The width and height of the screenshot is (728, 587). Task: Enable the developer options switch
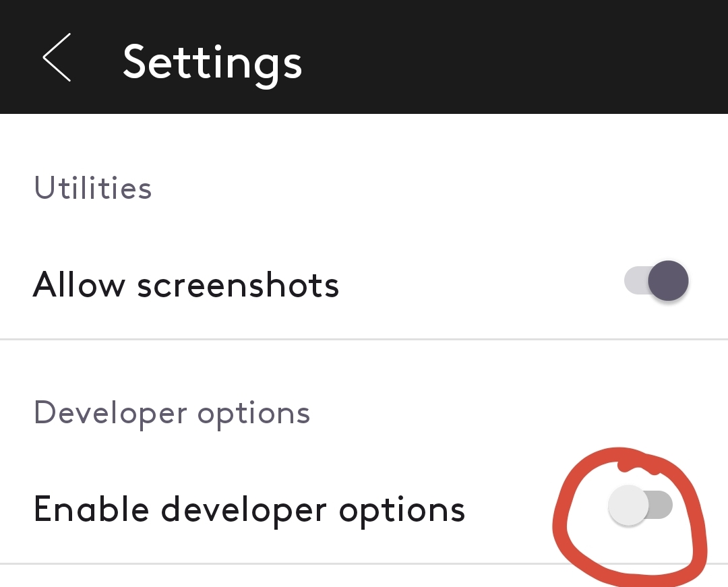(640, 505)
